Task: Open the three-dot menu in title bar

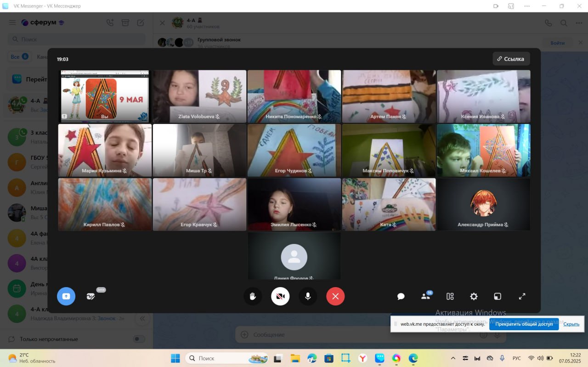Action: click(x=526, y=6)
